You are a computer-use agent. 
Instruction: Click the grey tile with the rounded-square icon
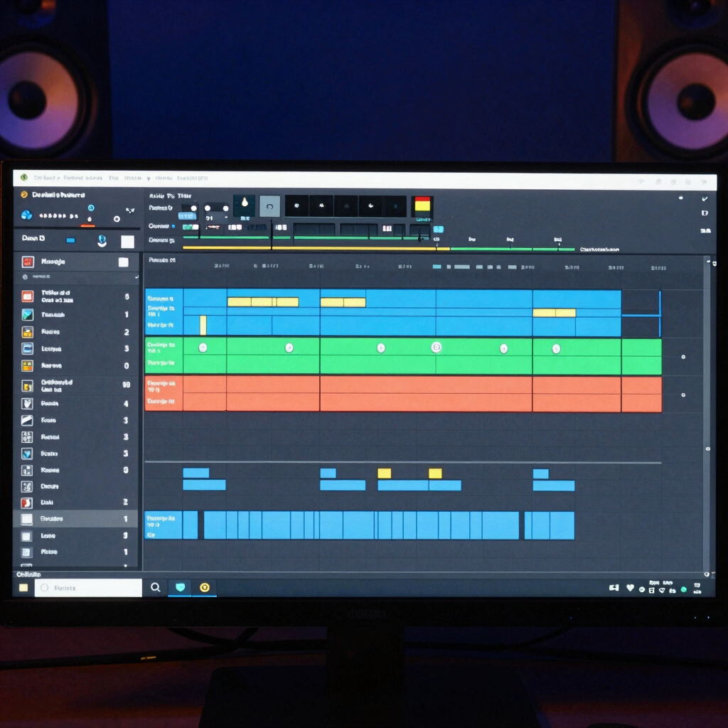click(x=269, y=206)
